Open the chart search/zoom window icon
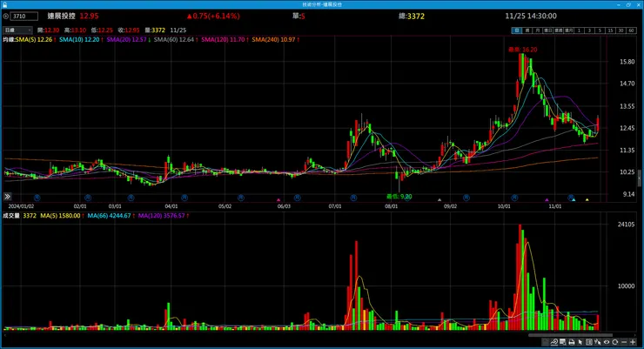644x349 pixels. coord(563,342)
